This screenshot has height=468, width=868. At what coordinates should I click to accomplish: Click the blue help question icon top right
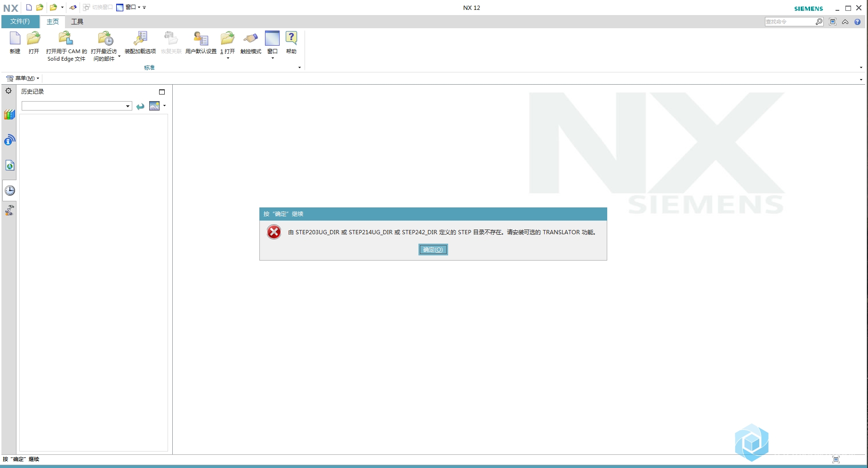point(858,22)
